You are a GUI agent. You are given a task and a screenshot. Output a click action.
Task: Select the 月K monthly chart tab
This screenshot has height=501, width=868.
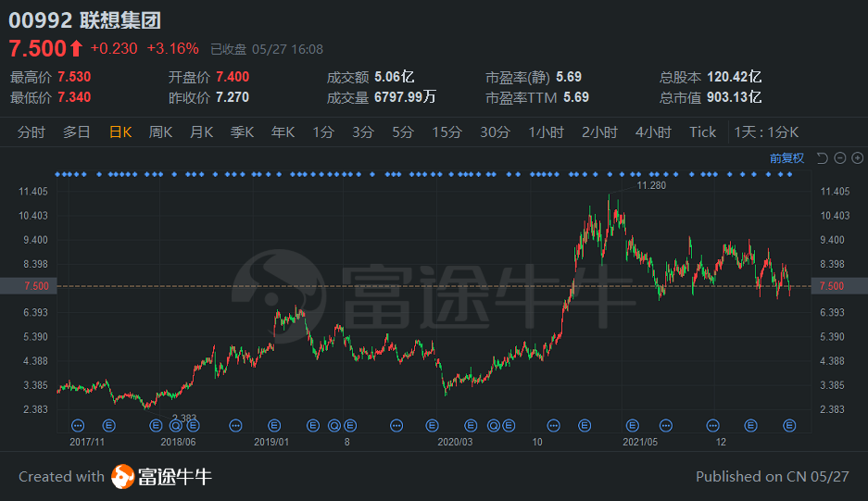point(202,132)
